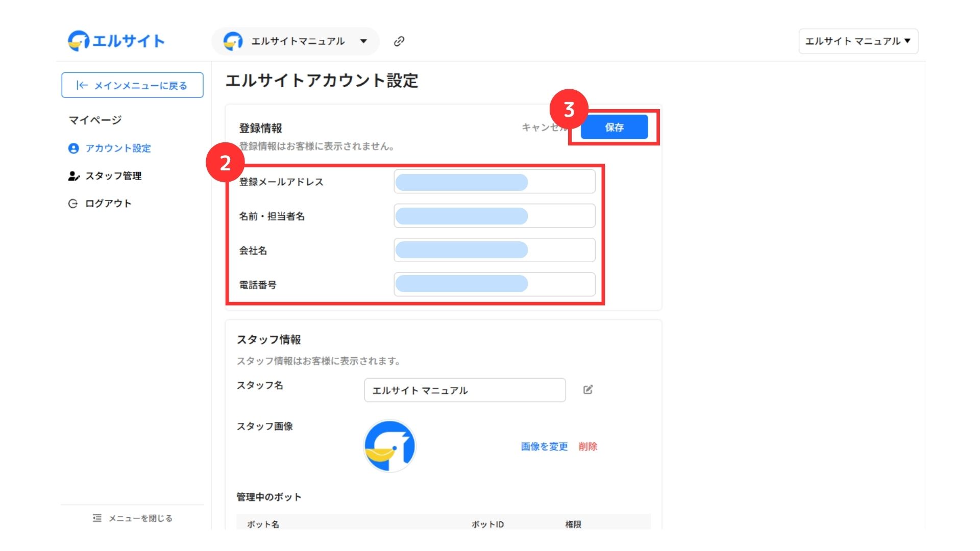Click the staff image thumbnail
Image resolution: width=980 pixels, height=551 pixels.
pos(389,446)
